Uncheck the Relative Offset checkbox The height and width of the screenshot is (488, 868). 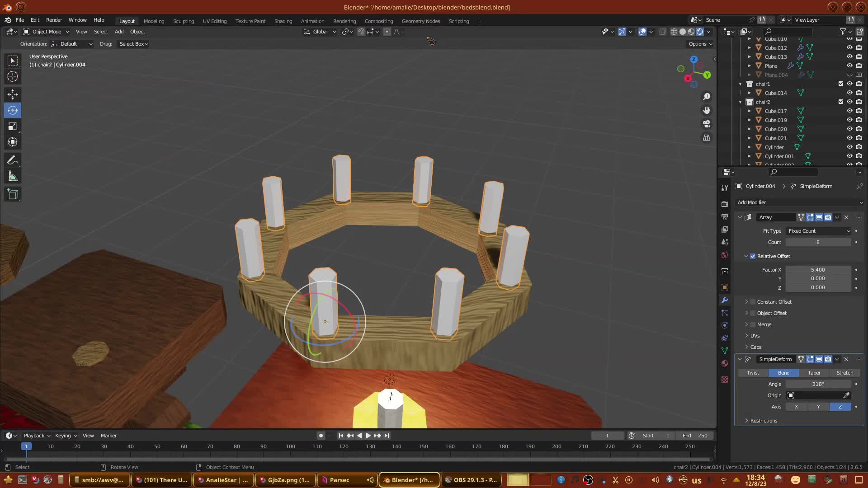(x=753, y=256)
